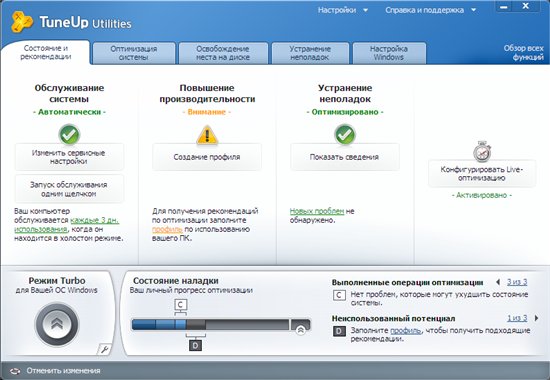This screenshot has width=550, height=380.
Task: Click Неиспользованный потенциал heading
Action: (x=394, y=319)
